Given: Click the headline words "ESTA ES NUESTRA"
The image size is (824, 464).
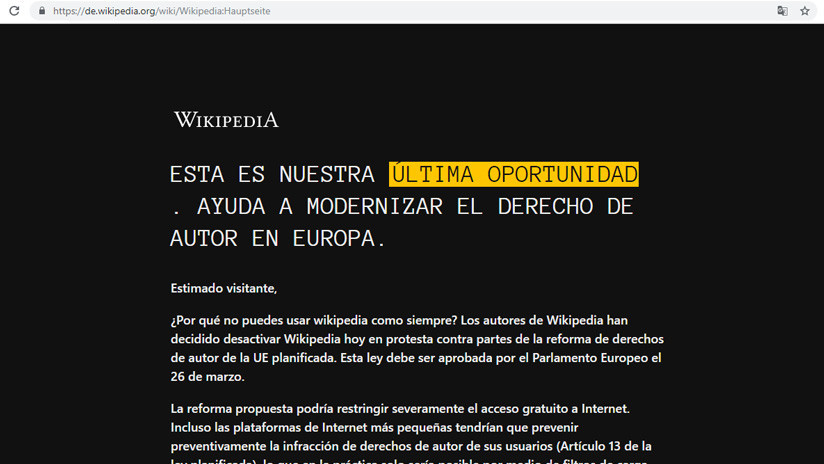Looking at the screenshot, I should pos(272,174).
